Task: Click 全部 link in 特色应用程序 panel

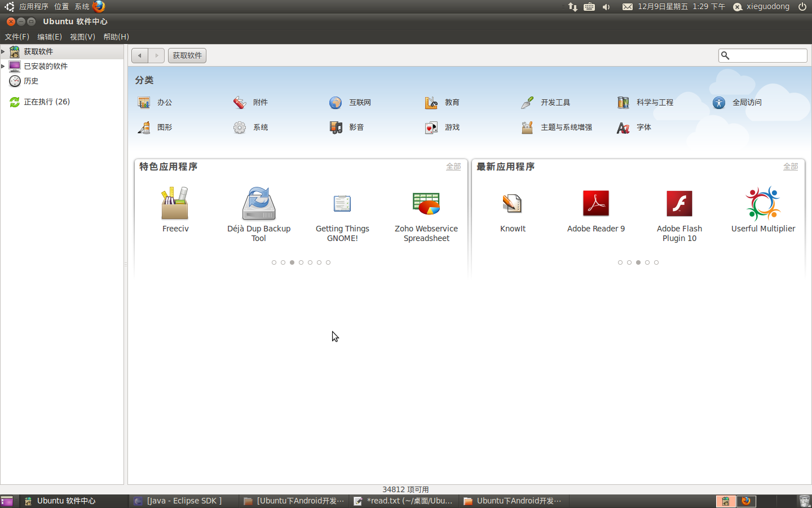Action: pyautogui.click(x=453, y=167)
